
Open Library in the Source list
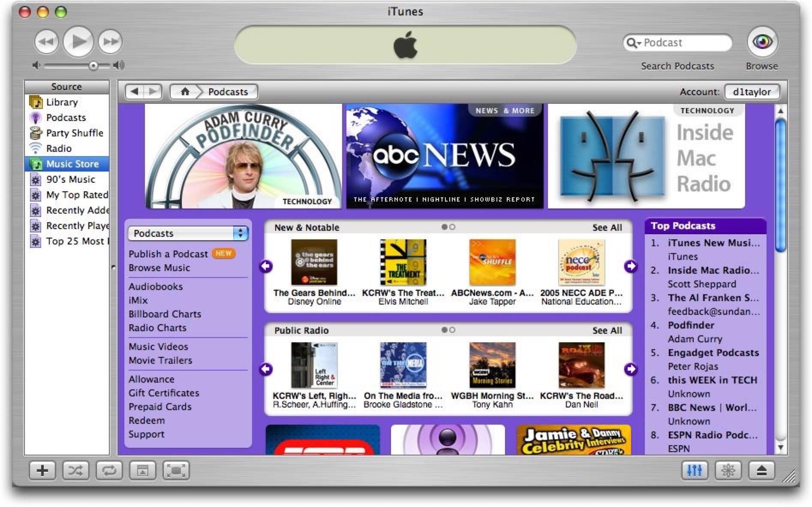(x=67, y=102)
